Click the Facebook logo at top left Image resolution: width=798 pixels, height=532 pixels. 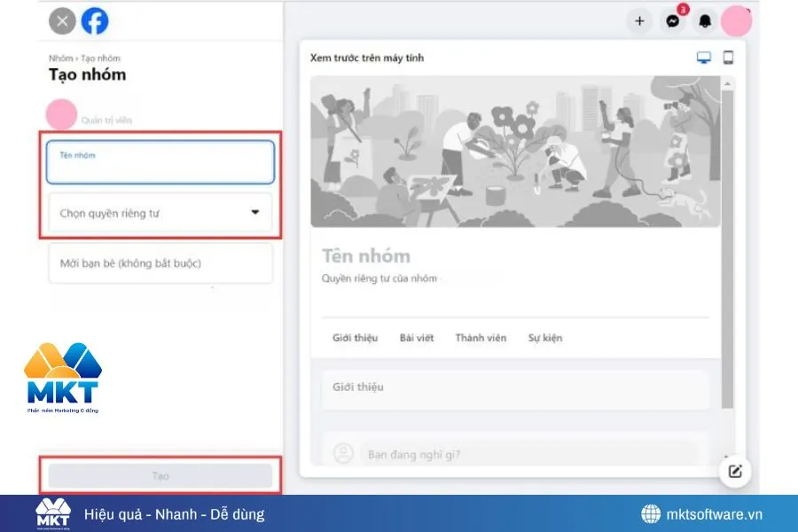coord(94,20)
